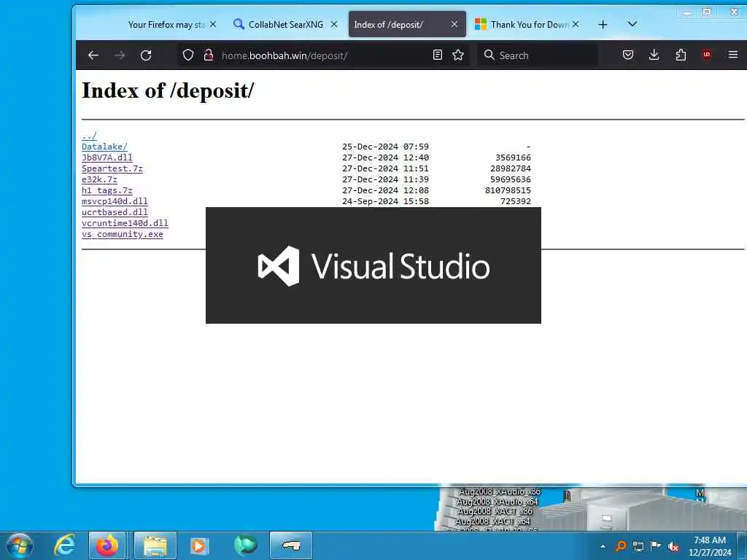Click the address bar URL home.boohbah.win/deposit/
747x560 pixels.
(x=285, y=55)
